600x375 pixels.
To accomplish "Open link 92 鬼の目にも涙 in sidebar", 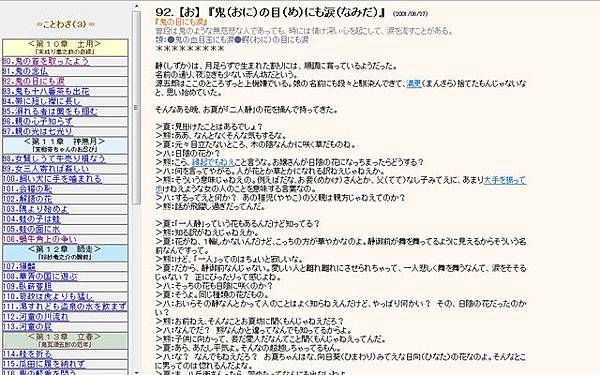I will coord(34,82).
